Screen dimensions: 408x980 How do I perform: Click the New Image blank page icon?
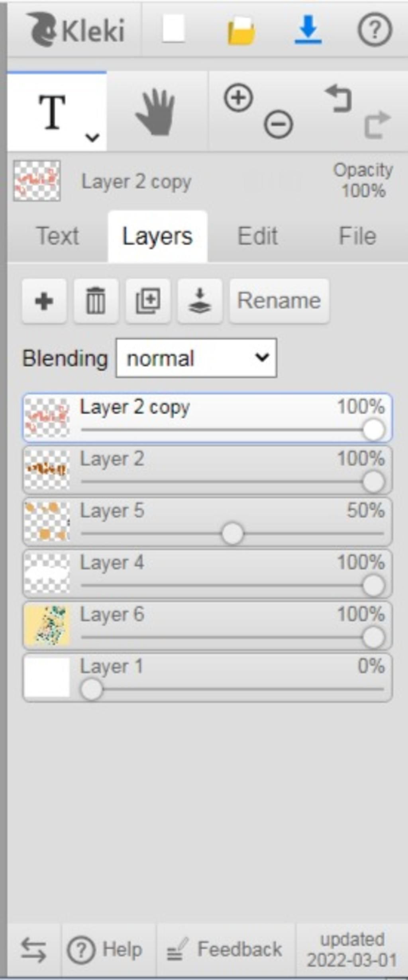click(173, 29)
